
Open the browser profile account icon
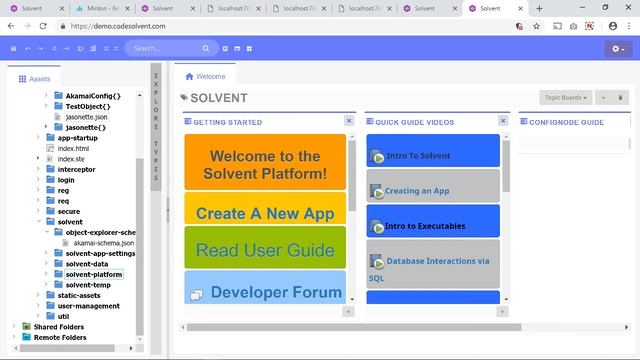pos(613,26)
